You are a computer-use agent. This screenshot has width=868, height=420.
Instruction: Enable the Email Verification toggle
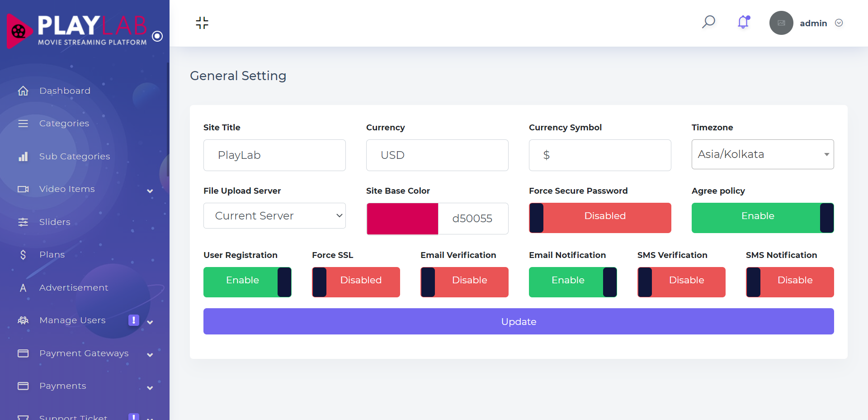[x=464, y=282]
